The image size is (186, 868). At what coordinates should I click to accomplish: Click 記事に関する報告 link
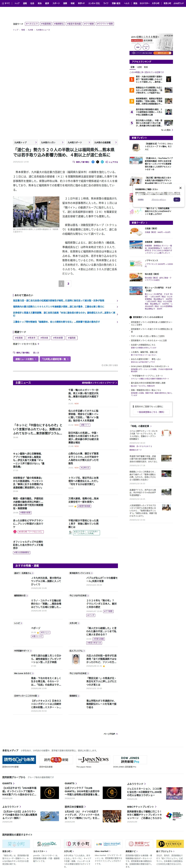point(110,365)
